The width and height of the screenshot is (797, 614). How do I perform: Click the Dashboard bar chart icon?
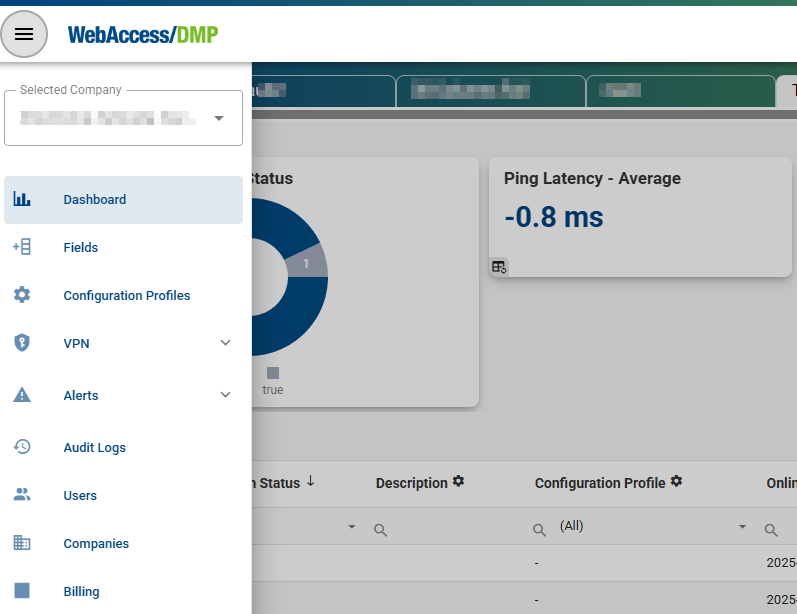coord(22,199)
